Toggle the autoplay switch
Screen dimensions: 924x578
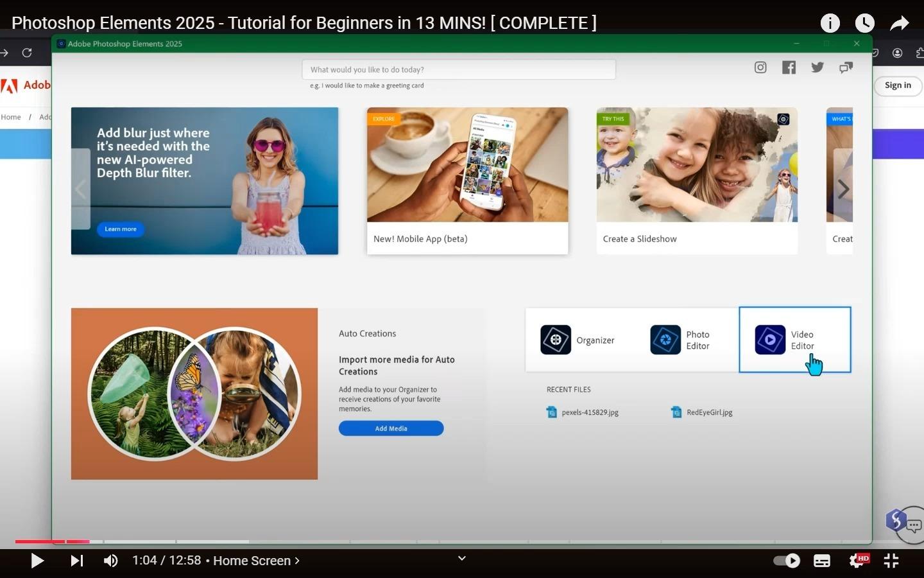787,561
